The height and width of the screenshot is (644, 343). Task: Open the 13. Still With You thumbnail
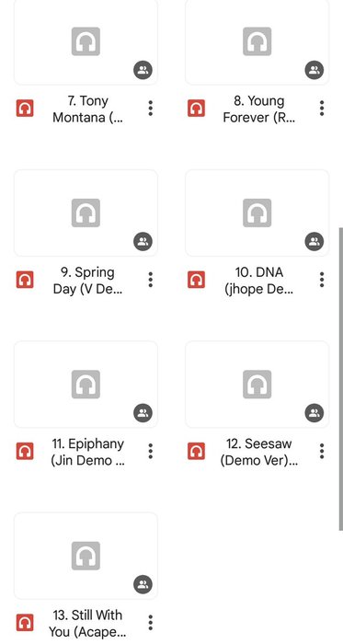86,556
